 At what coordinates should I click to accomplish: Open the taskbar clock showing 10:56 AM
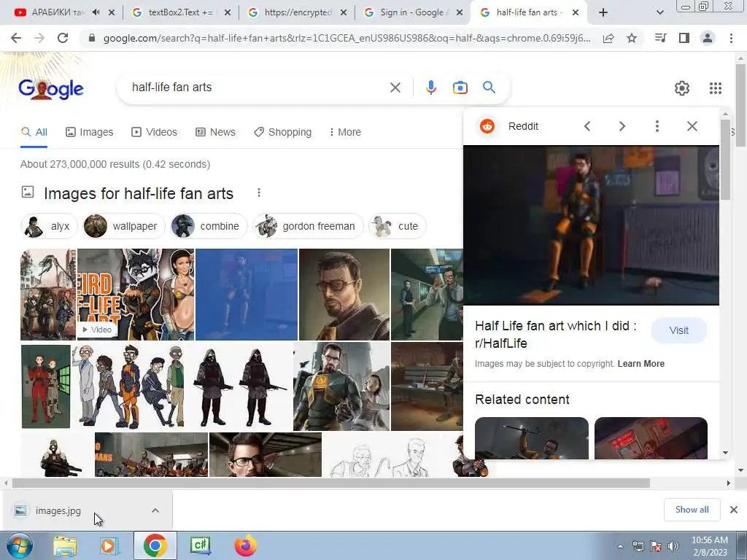click(x=709, y=546)
